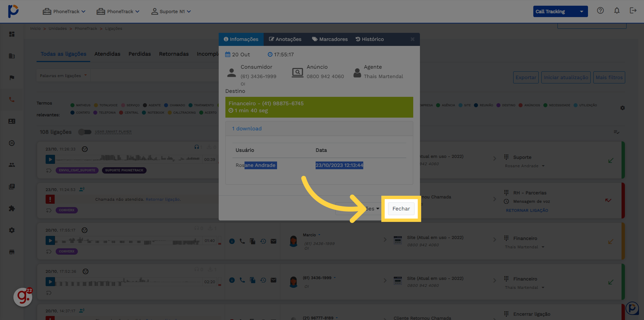Open the storefront icon in sidebar
The image size is (644, 320).
click(12, 252)
